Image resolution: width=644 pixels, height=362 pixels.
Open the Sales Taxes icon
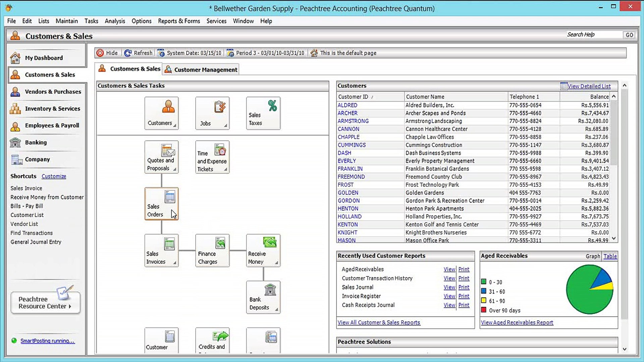(x=263, y=113)
